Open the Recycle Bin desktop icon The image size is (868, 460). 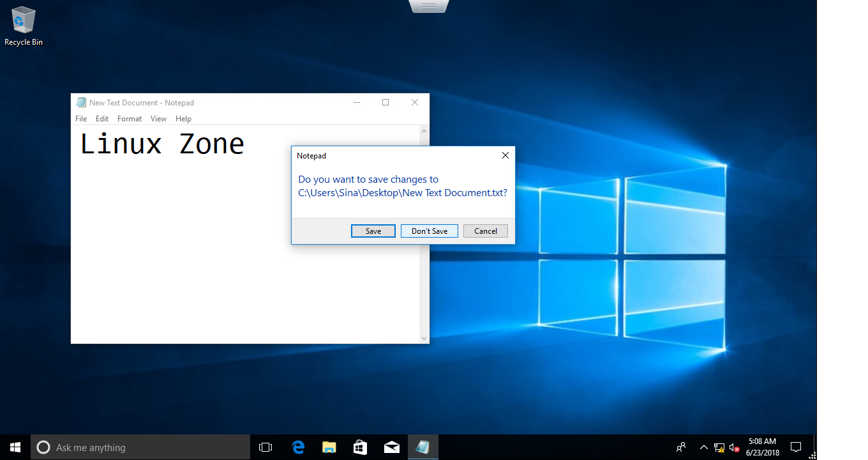24,26
